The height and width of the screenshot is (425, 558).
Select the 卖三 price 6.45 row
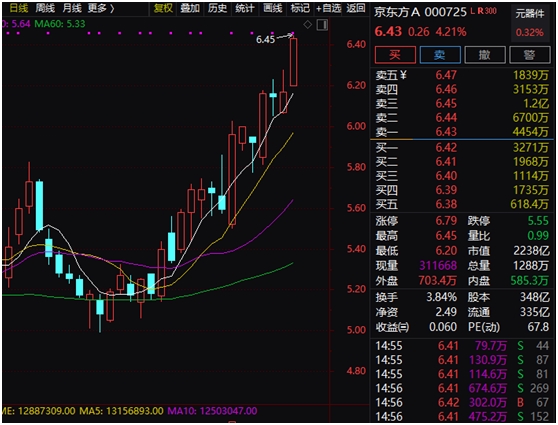pos(462,104)
